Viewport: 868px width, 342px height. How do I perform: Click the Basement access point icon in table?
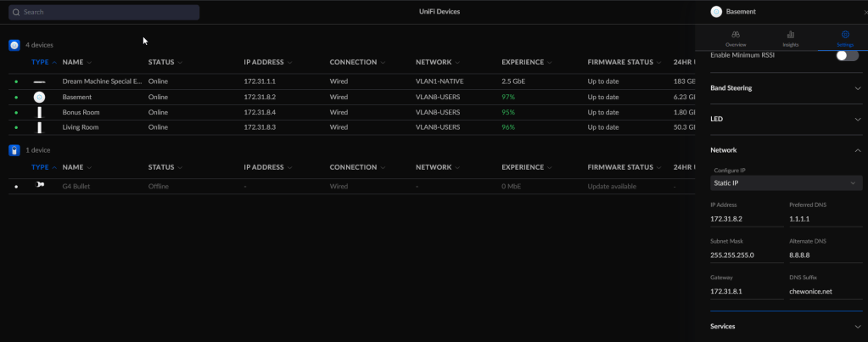coord(39,98)
